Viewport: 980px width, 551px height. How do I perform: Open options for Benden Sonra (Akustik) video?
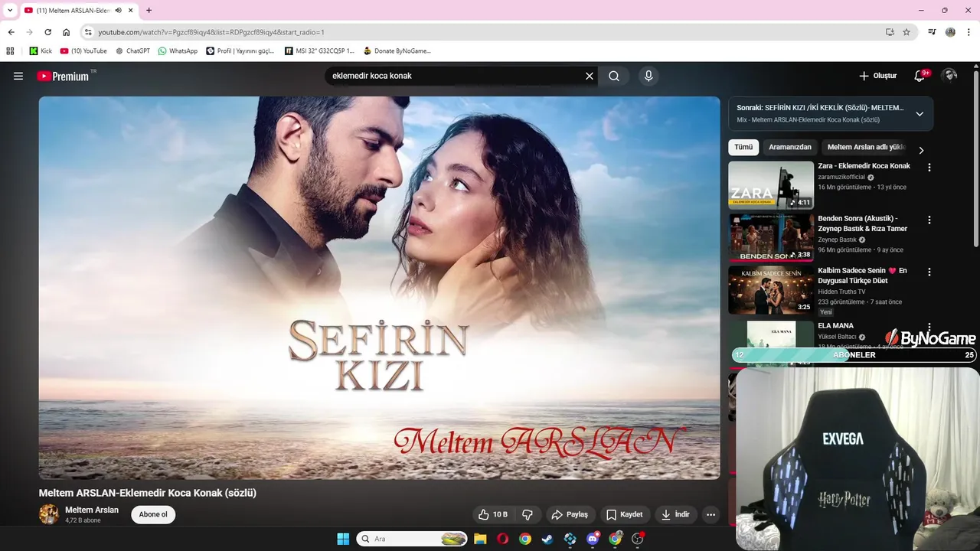click(929, 220)
